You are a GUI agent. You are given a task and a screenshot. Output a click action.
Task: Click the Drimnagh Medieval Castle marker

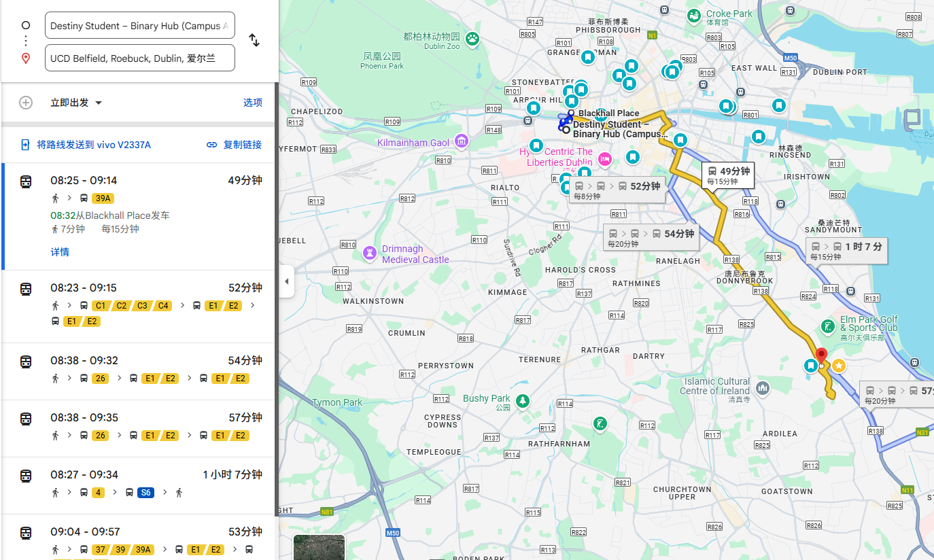click(370, 253)
